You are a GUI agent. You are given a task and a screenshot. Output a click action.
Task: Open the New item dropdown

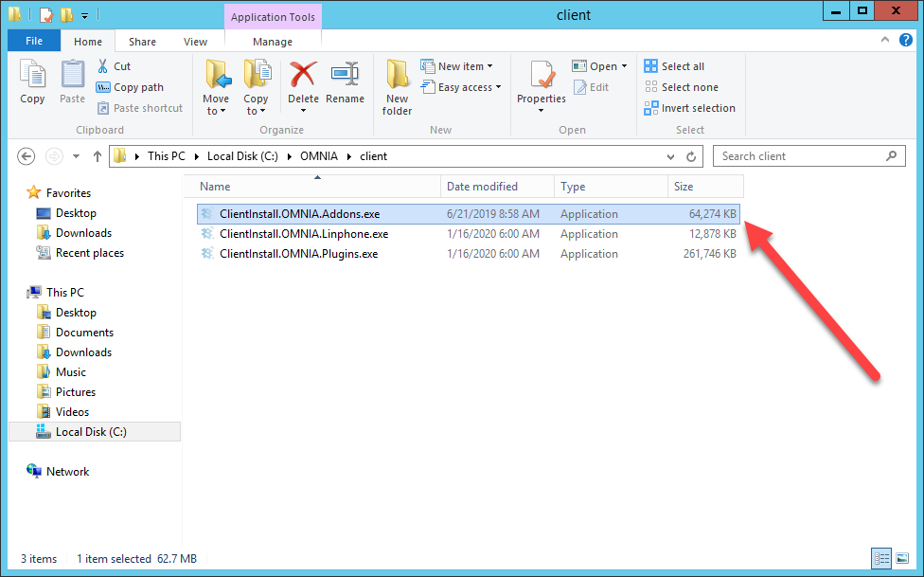[x=456, y=66]
